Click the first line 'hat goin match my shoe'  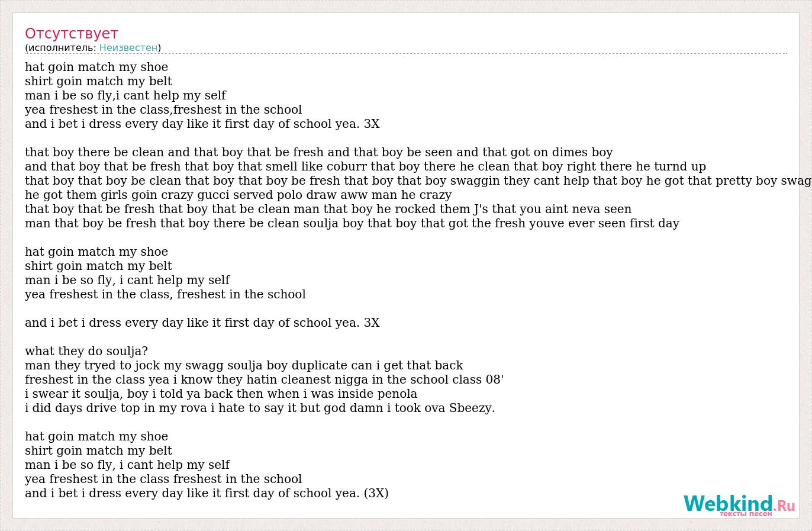tap(96, 67)
